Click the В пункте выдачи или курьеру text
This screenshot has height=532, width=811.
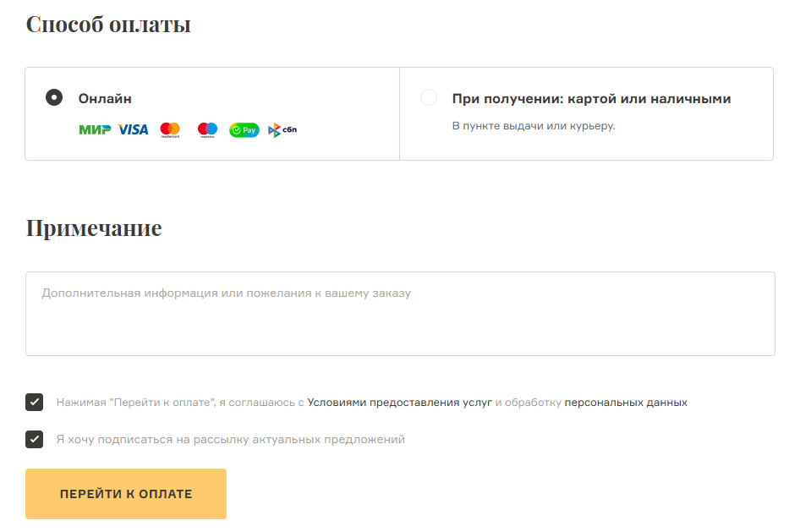coord(534,126)
